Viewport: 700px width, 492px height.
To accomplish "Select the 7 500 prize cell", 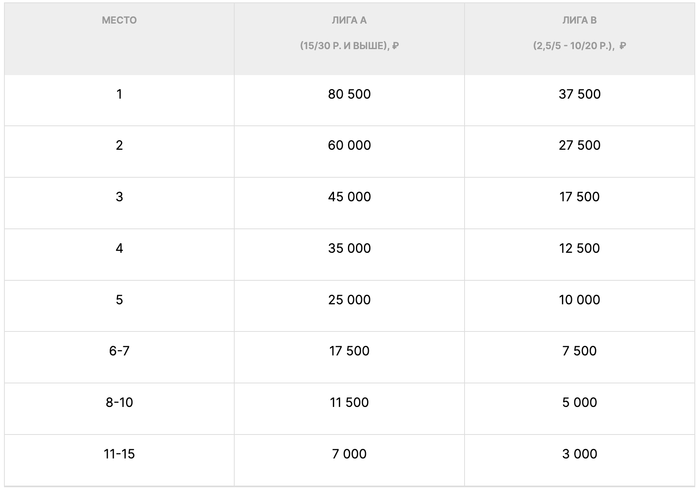I will pyautogui.click(x=580, y=351).
